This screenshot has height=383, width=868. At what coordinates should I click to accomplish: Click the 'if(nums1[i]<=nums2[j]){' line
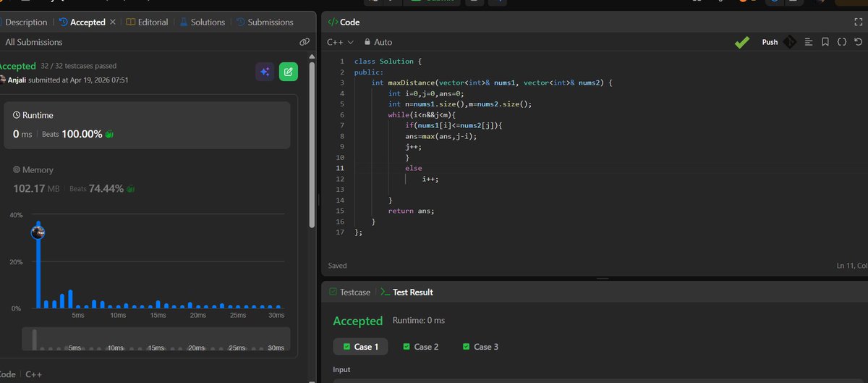[454, 125]
